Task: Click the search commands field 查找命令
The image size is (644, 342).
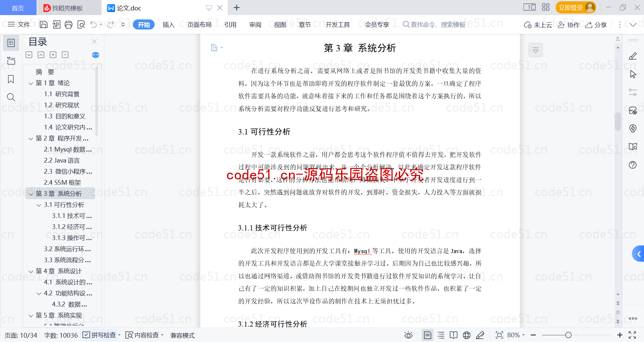Action: [434, 24]
